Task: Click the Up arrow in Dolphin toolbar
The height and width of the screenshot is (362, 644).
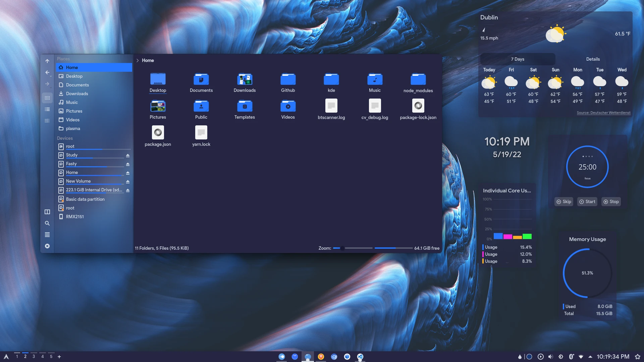Action: (x=47, y=61)
